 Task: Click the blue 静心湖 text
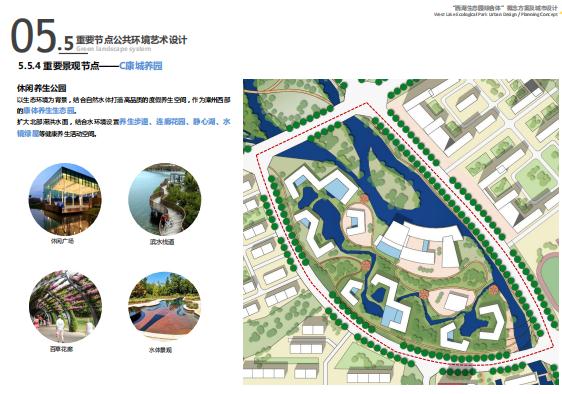coord(204,122)
